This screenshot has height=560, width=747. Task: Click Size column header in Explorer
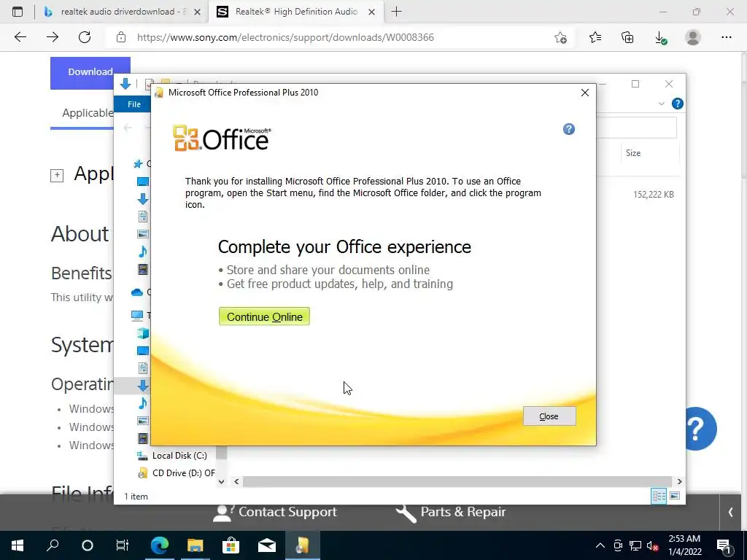pos(632,153)
